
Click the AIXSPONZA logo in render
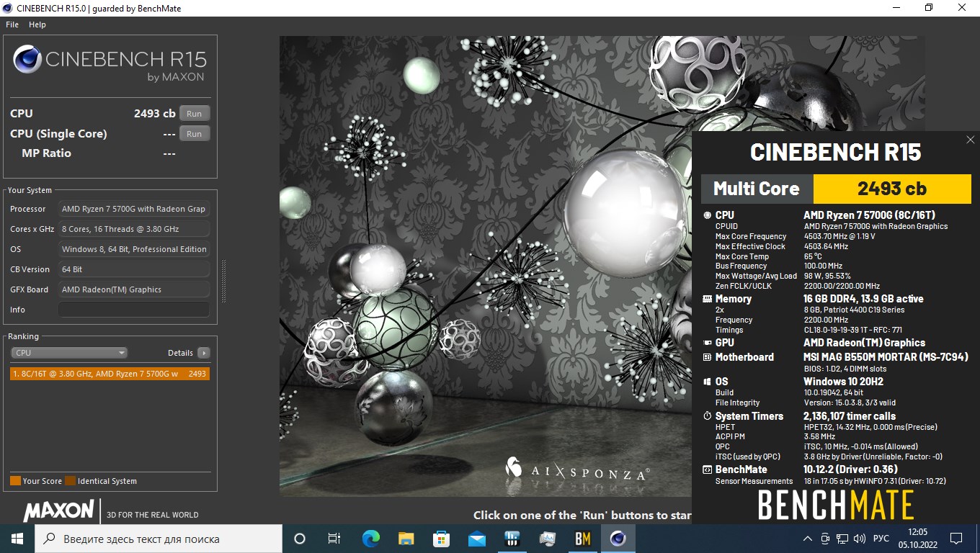576,473
